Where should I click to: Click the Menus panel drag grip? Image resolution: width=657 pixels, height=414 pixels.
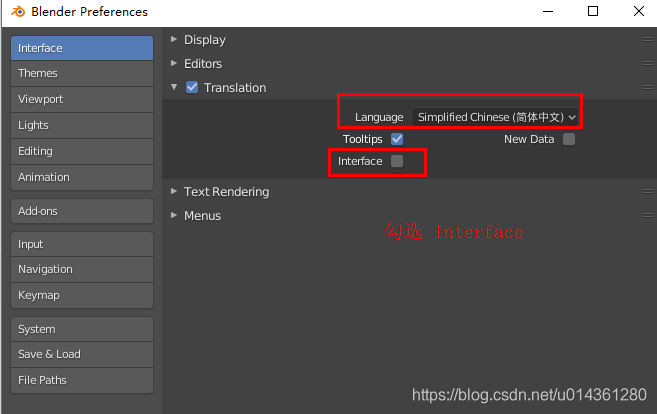(x=647, y=216)
